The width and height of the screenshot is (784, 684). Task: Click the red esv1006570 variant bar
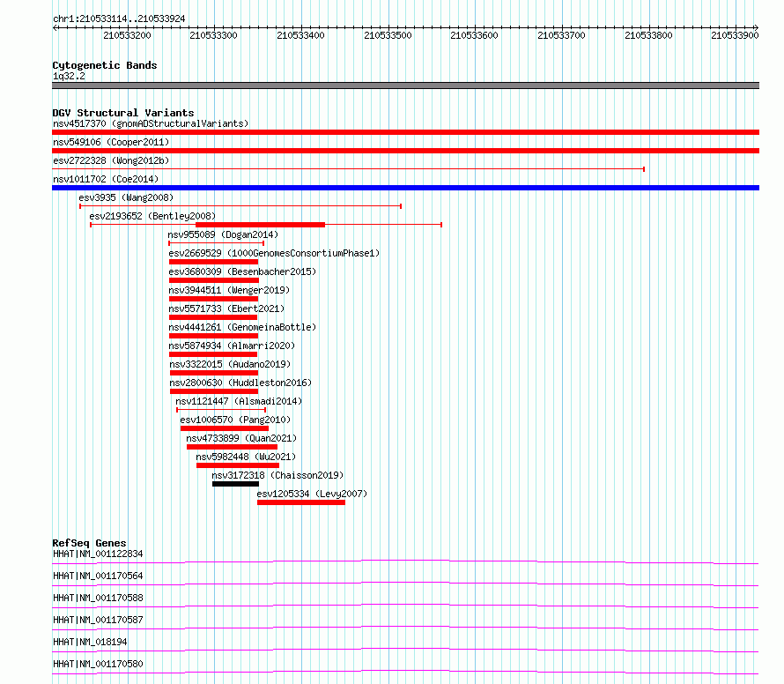pos(225,428)
